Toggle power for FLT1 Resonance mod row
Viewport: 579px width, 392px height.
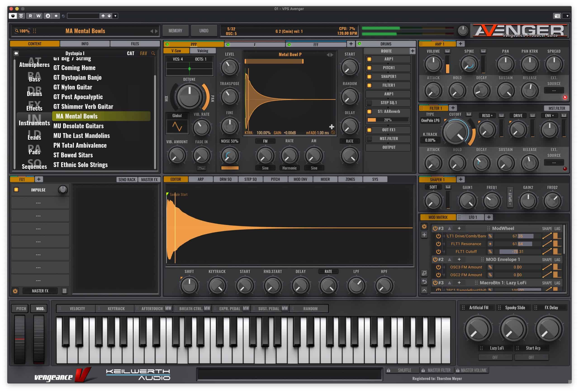438,244
